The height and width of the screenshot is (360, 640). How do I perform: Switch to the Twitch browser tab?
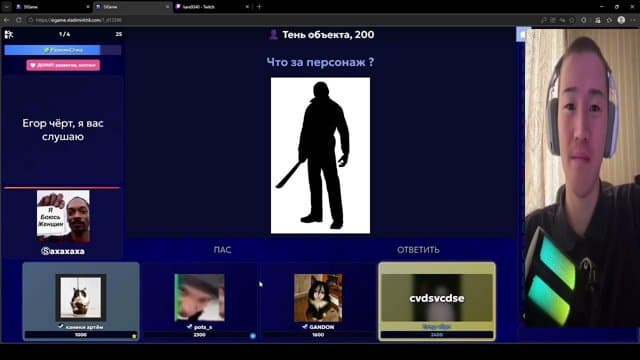211,7
